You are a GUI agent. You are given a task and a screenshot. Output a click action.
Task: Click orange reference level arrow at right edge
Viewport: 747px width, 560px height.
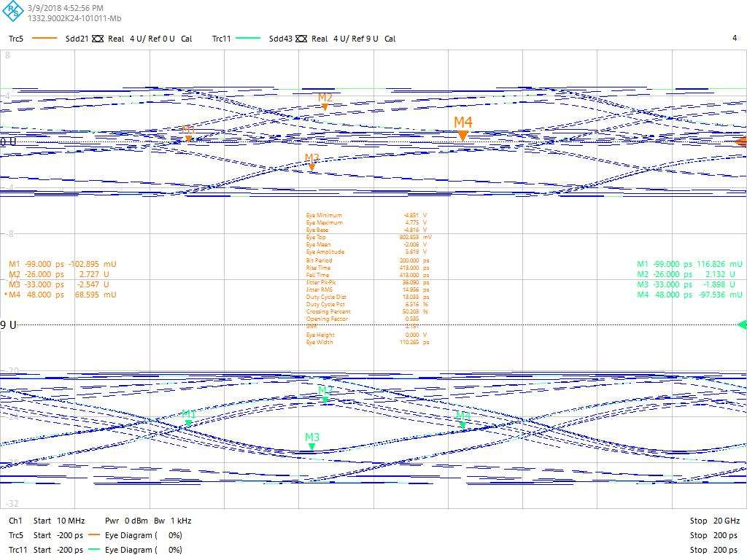pos(741,141)
